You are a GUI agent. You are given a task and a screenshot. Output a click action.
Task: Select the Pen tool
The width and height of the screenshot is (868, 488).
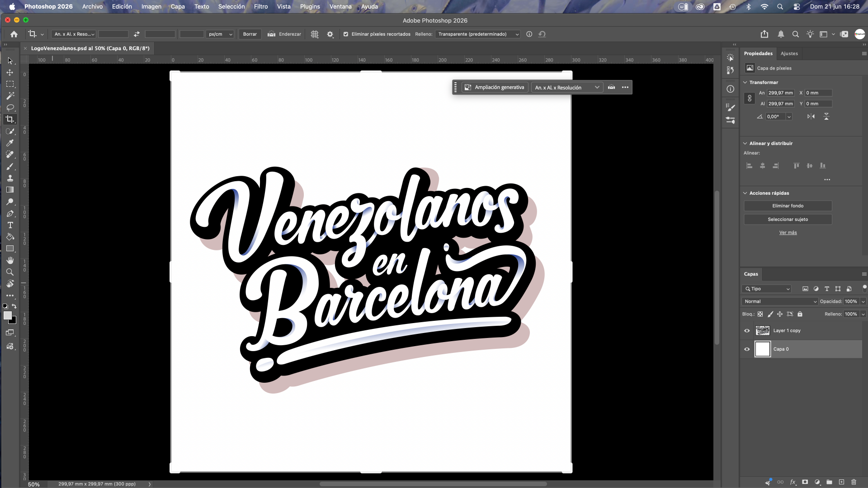click(x=10, y=213)
